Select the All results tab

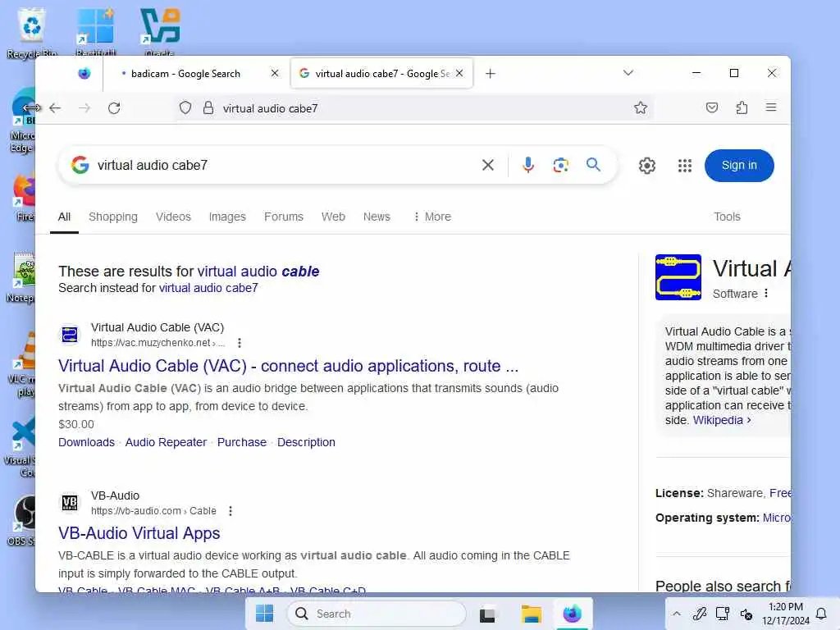point(64,217)
